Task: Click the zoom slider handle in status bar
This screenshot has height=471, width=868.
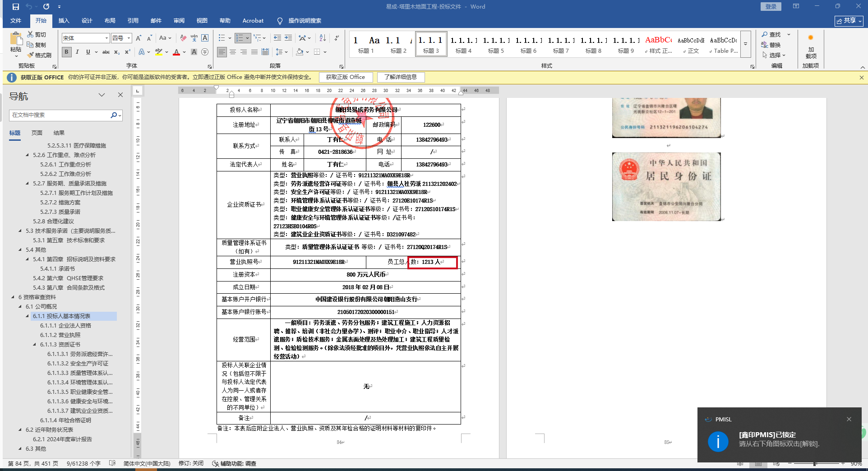Action: 815,464
